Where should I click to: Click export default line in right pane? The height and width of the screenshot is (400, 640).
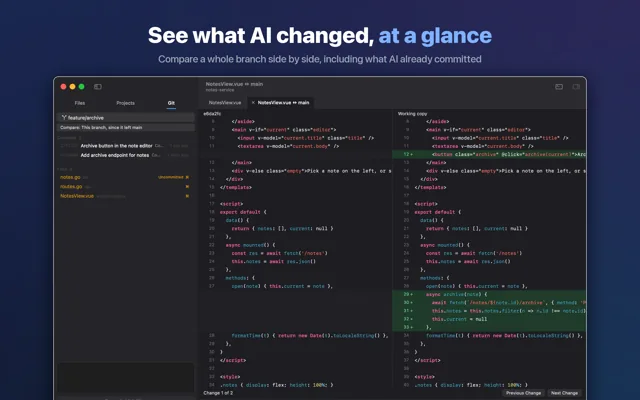[x=438, y=212]
